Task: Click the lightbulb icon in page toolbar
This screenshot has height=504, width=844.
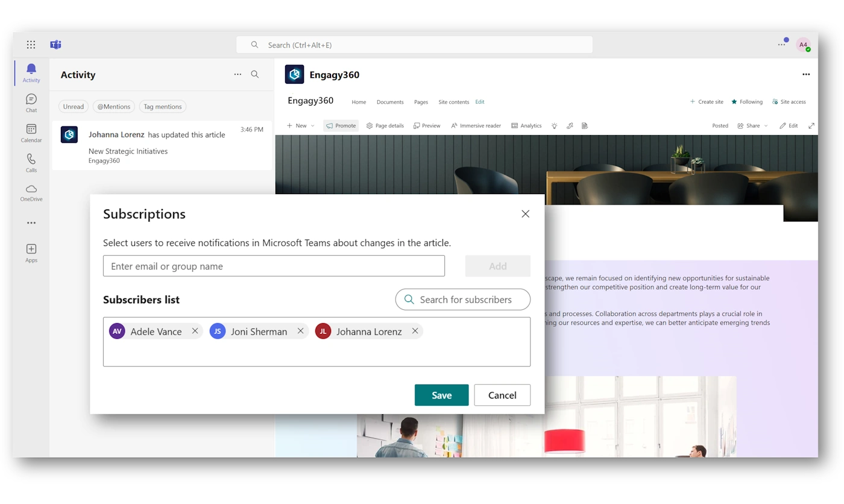Action: point(554,126)
